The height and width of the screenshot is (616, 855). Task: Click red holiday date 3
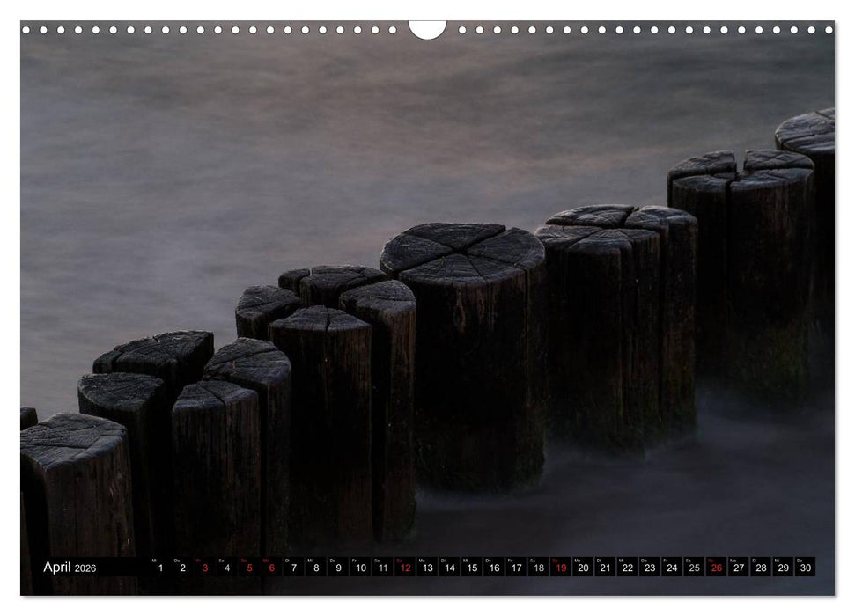tap(205, 566)
